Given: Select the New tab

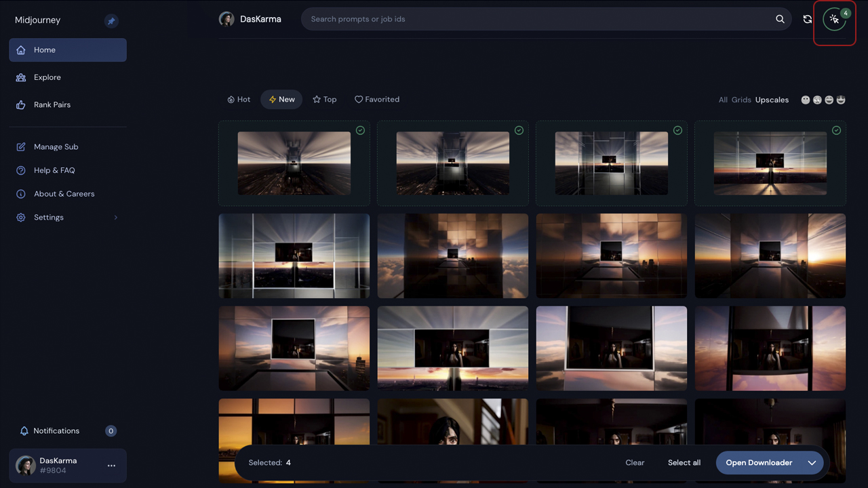Looking at the screenshot, I should [281, 100].
